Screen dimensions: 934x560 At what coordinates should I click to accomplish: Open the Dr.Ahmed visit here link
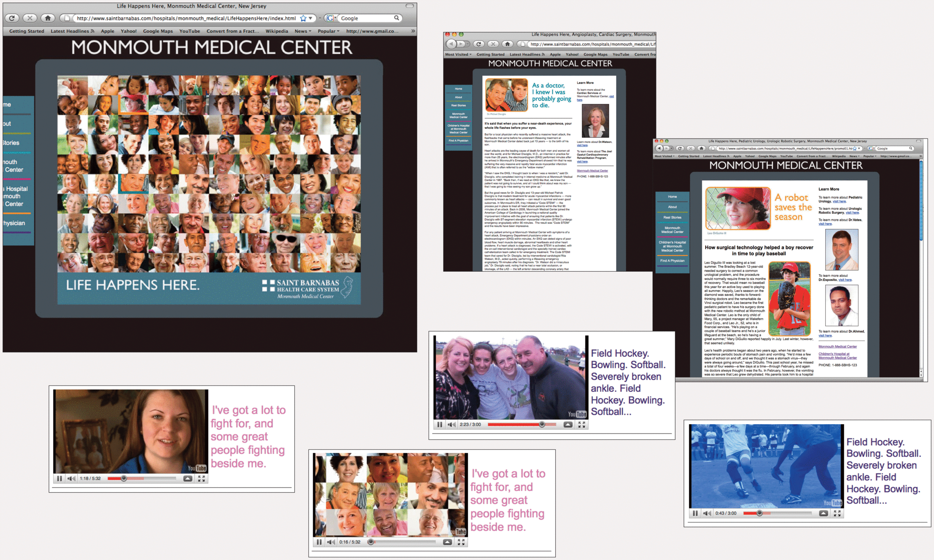[825, 336]
